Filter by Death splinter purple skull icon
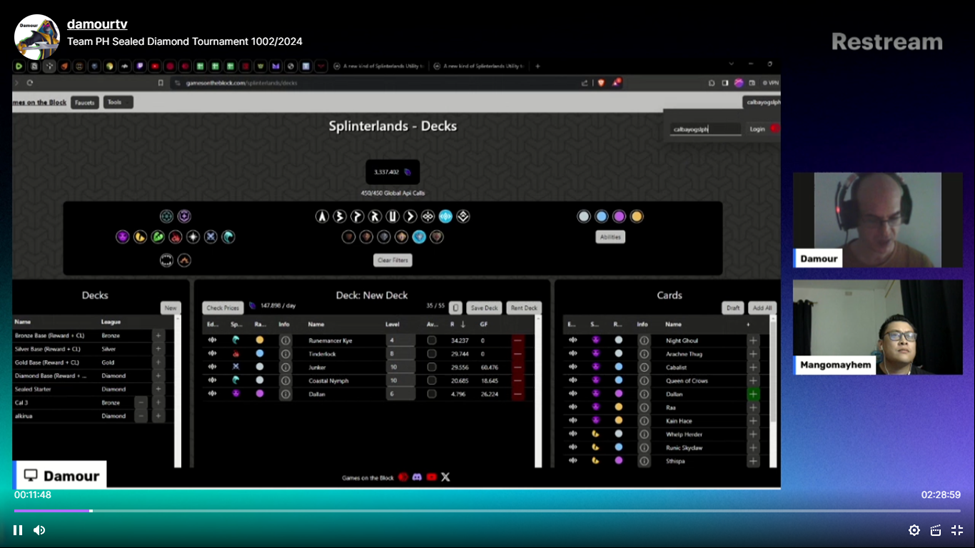The image size is (975, 548). point(122,237)
